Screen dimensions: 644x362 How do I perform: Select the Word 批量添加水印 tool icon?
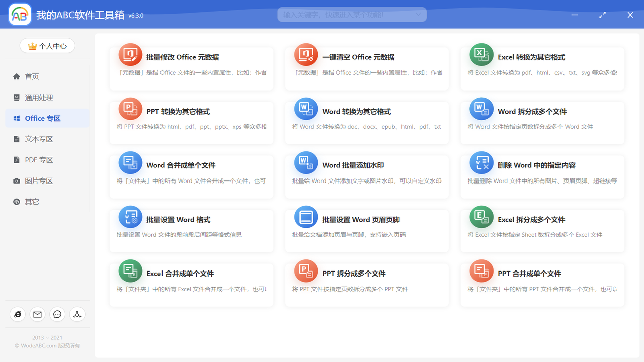pyautogui.click(x=305, y=162)
